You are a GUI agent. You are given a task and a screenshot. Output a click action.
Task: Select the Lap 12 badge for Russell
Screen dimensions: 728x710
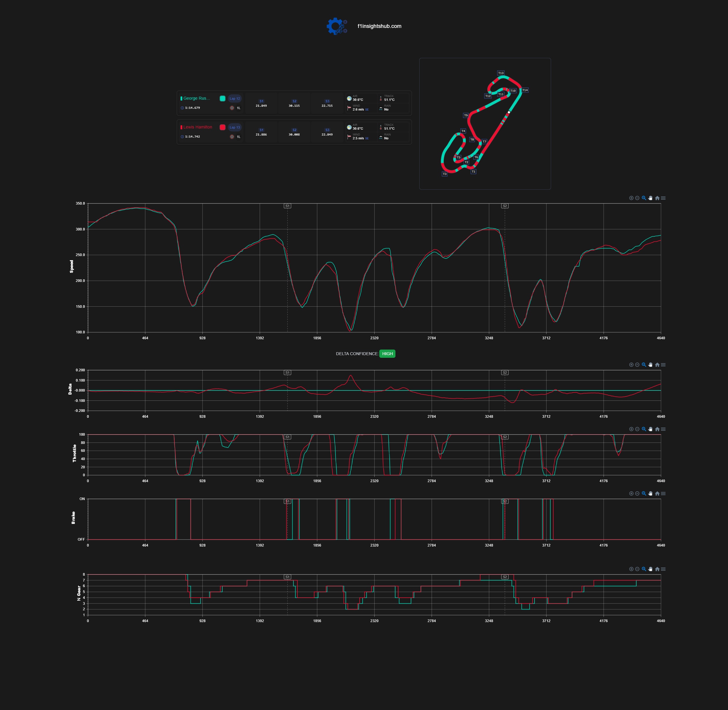235,98
